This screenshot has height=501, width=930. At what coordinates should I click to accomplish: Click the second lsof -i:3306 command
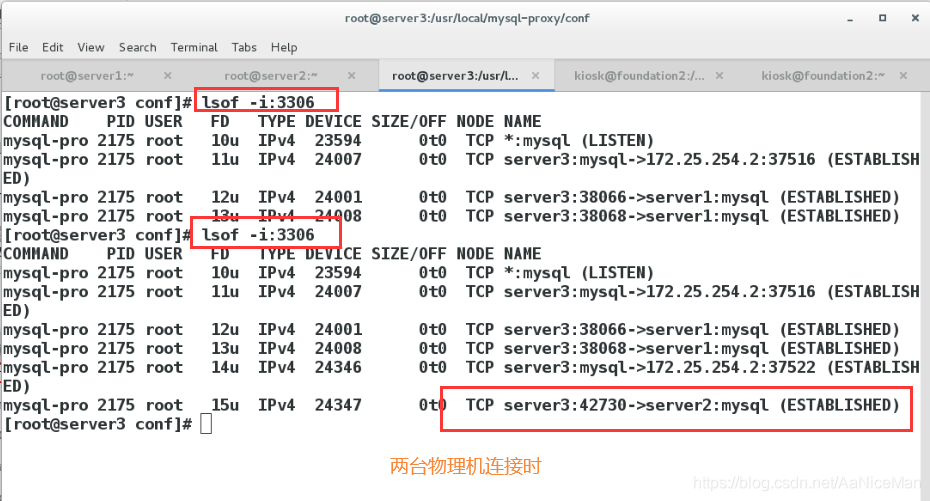[x=258, y=235]
